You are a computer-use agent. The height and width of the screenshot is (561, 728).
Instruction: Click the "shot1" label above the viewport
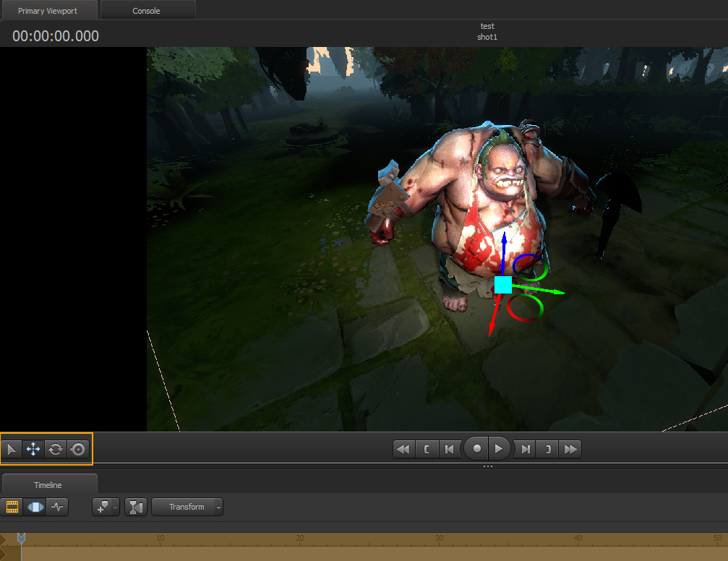487,37
